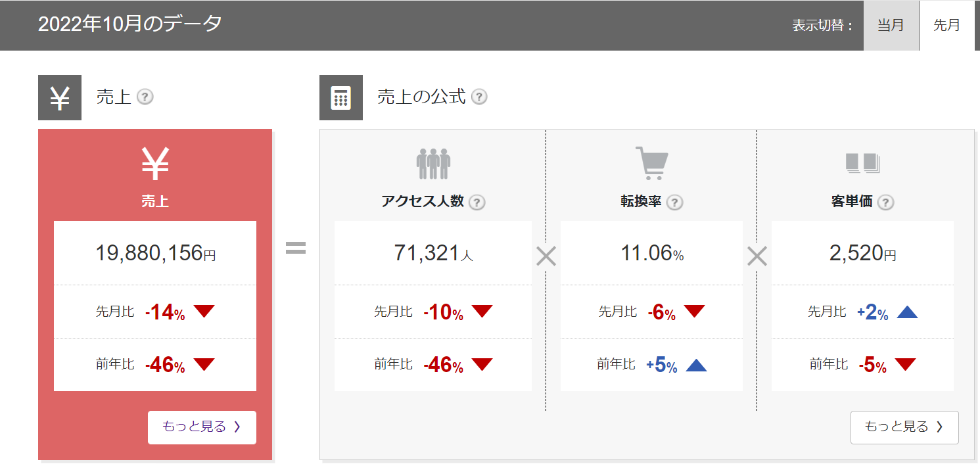Click the 71,321人 access count value
This screenshot has height=470, width=980.
pos(433,253)
